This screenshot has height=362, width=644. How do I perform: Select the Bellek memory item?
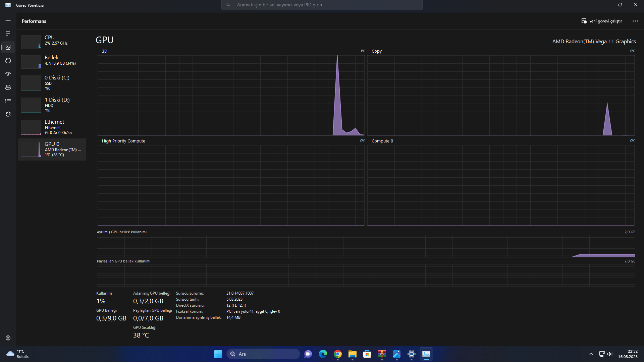point(52,62)
